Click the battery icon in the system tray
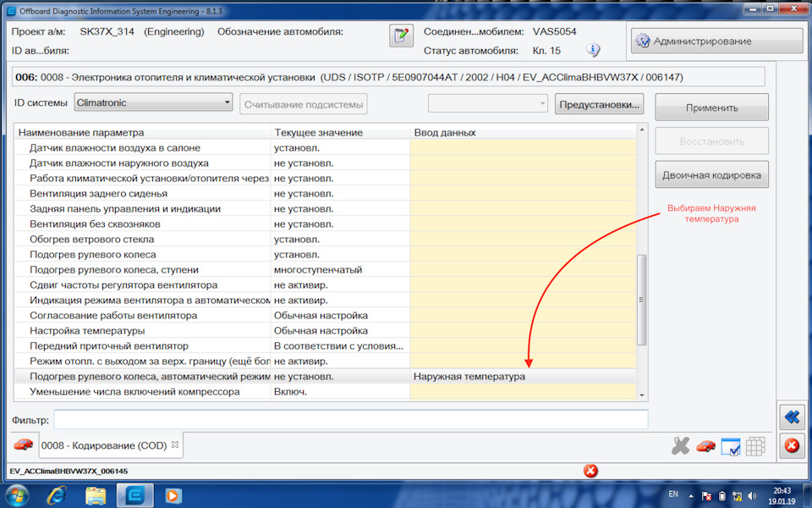This screenshot has width=812, height=508. (x=721, y=496)
